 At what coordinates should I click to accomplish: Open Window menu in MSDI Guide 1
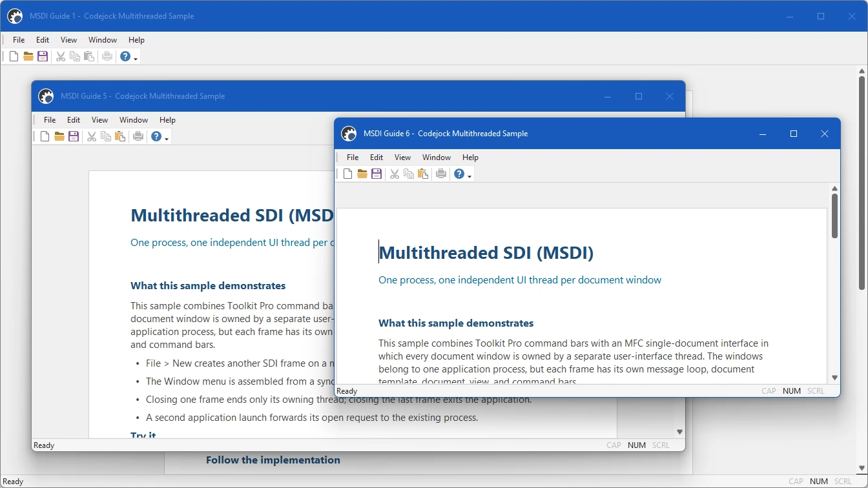pos(103,39)
